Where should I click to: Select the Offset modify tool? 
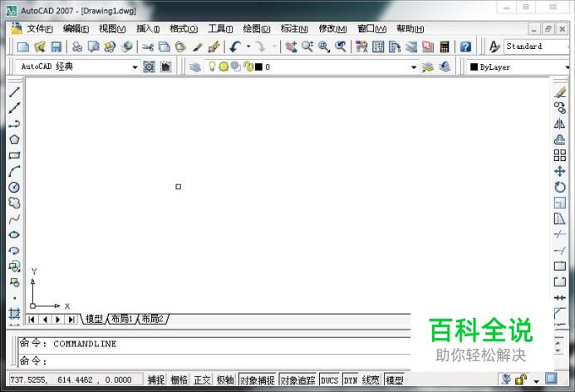[559, 140]
